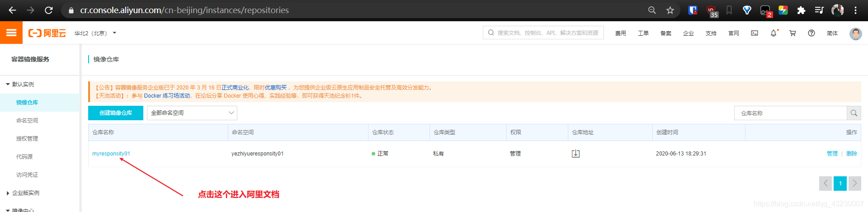
Task: Open the user avatar account menu
Action: [x=855, y=33]
